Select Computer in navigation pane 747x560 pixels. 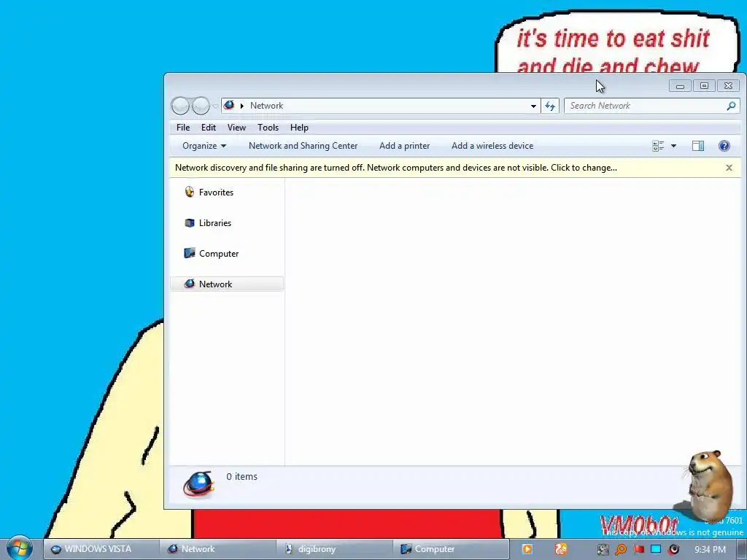pos(219,253)
